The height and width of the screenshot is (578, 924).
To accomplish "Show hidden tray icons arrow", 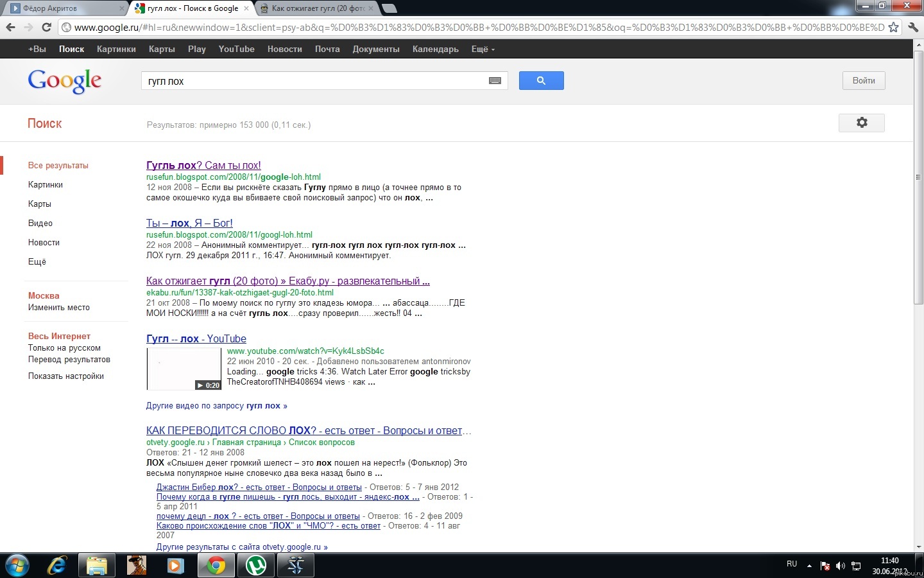I will pos(809,566).
